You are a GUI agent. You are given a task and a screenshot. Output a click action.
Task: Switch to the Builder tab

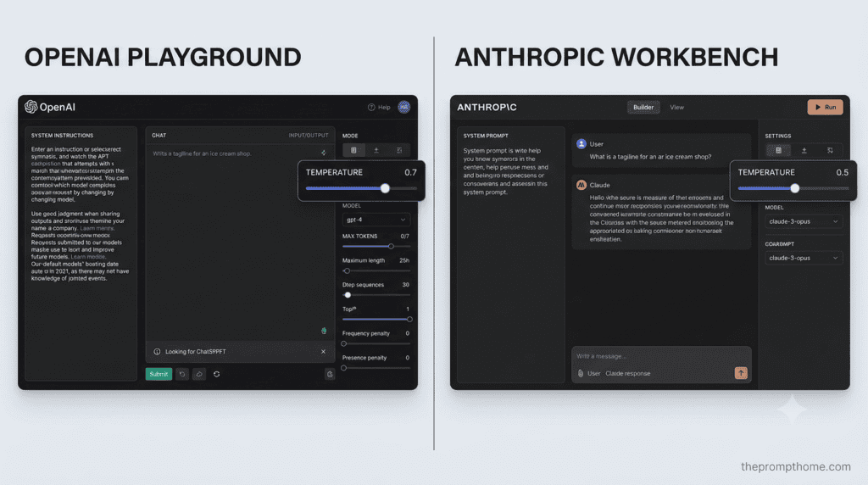(643, 108)
